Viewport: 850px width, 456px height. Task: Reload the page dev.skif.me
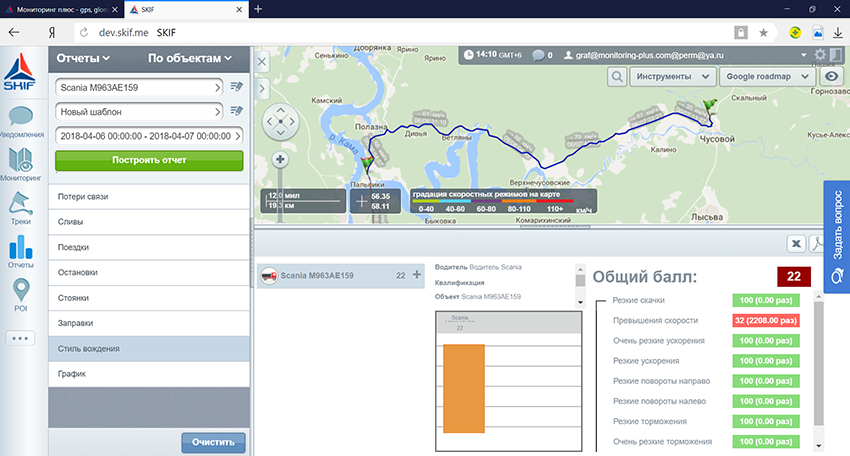point(84,33)
